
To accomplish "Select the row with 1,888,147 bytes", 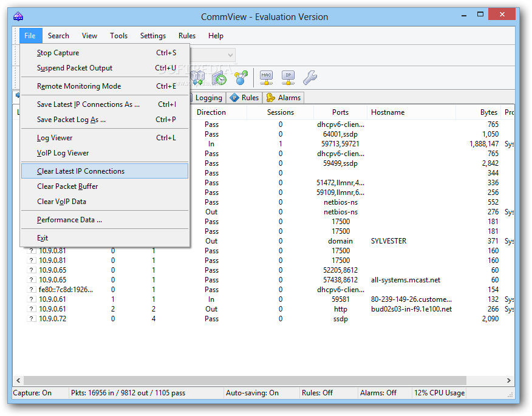I will (x=352, y=144).
